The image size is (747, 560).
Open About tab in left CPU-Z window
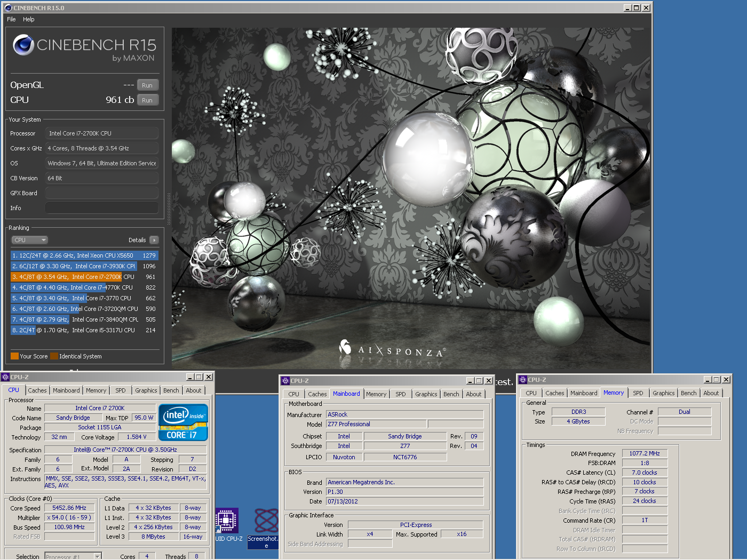click(194, 390)
